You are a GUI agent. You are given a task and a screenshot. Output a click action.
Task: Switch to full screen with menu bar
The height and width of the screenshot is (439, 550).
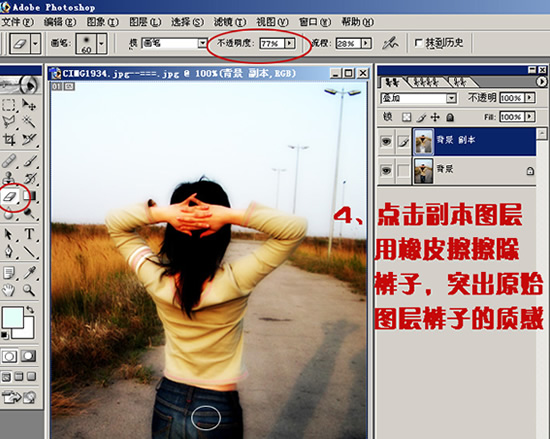pyautogui.click(x=19, y=377)
